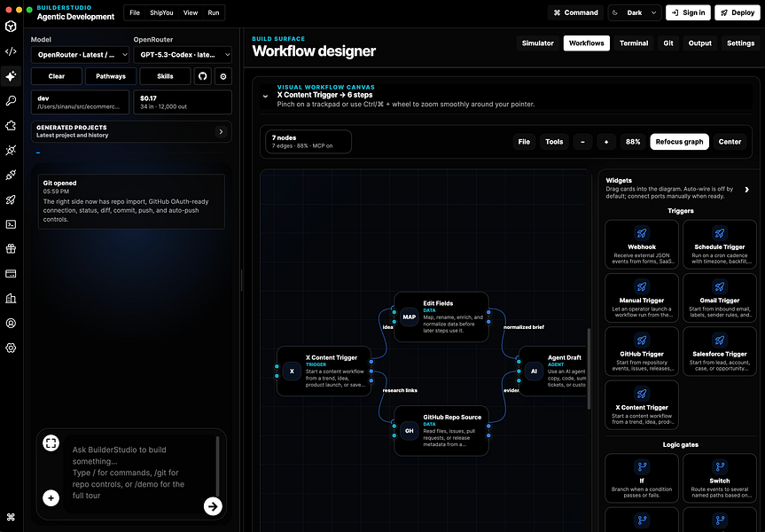Click the command symbol at sidebar bottom

11,517
